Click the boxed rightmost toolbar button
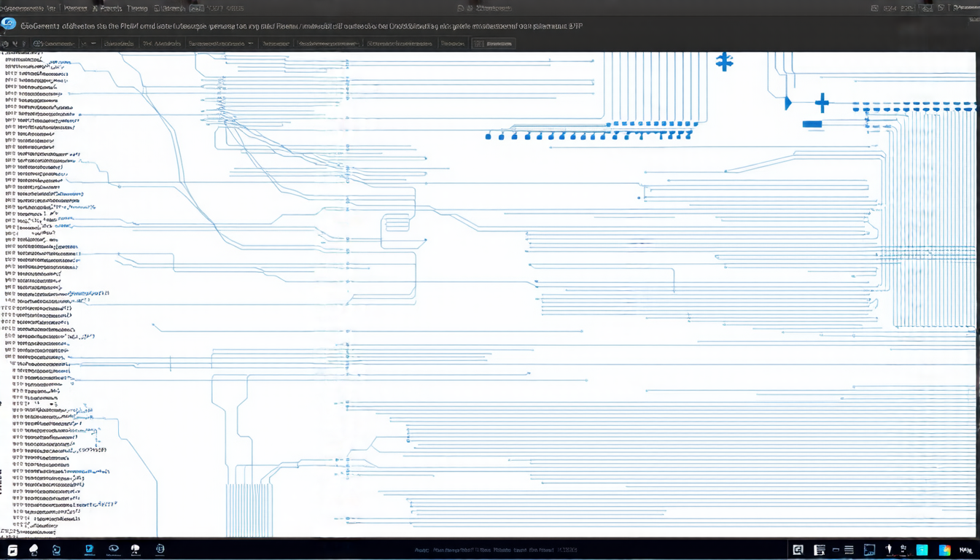Screen dimensions: 980x560 (494, 44)
